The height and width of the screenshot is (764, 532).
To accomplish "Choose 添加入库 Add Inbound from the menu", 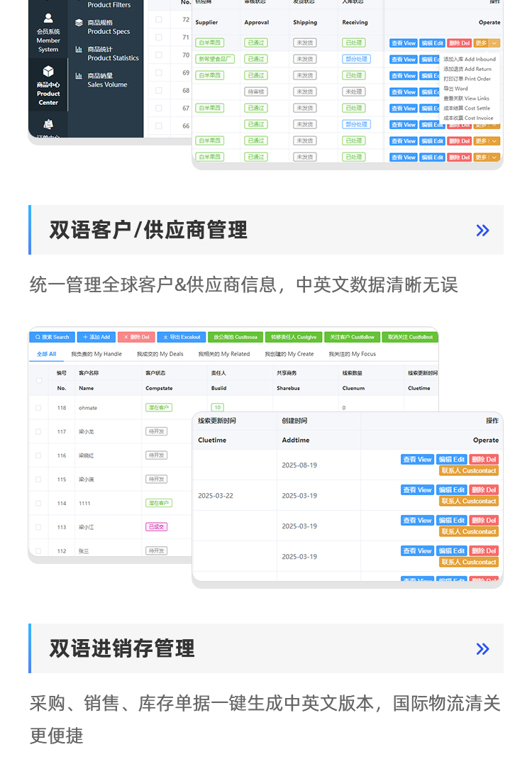I will 469,59.
